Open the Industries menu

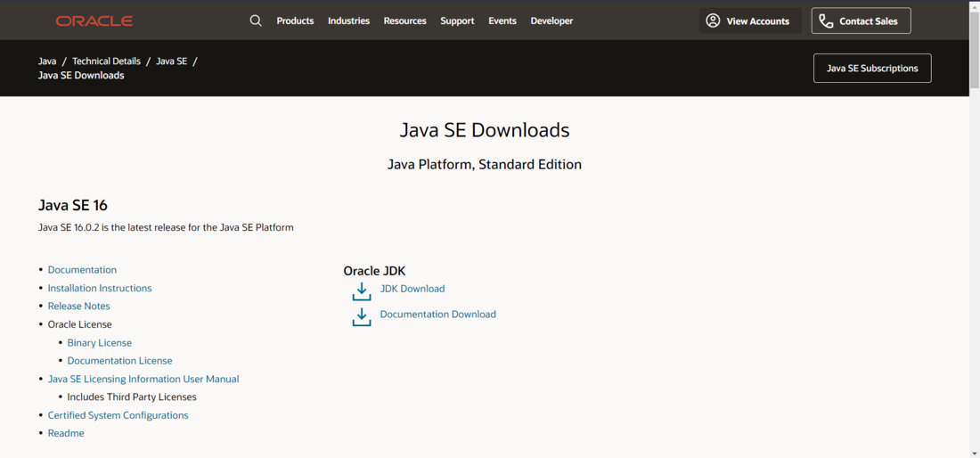click(x=348, y=20)
